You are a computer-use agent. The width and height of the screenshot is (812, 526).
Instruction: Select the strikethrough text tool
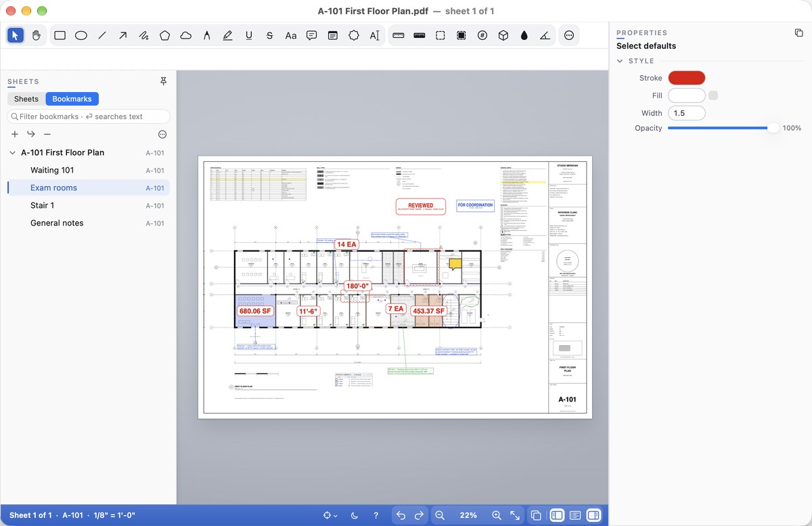pos(270,35)
